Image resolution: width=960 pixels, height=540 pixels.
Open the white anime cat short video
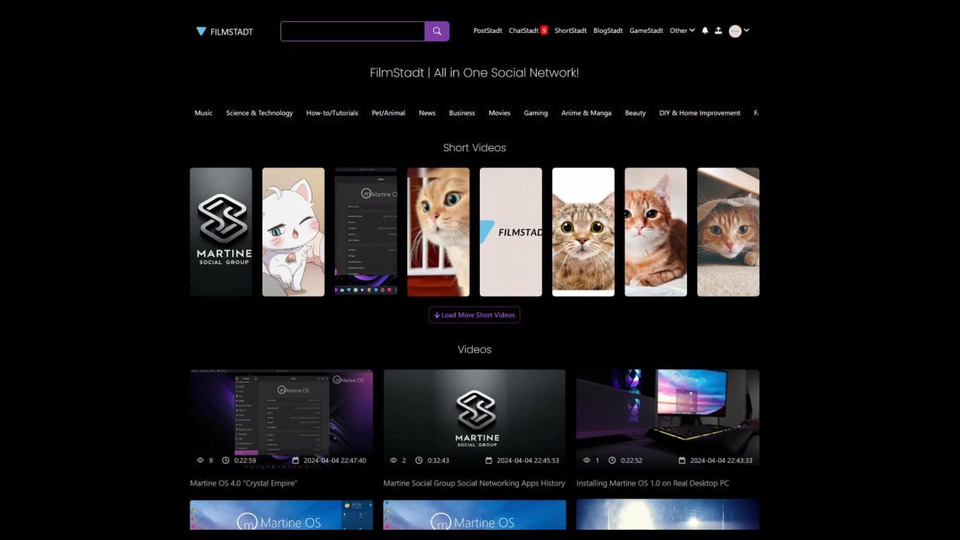coord(293,232)
